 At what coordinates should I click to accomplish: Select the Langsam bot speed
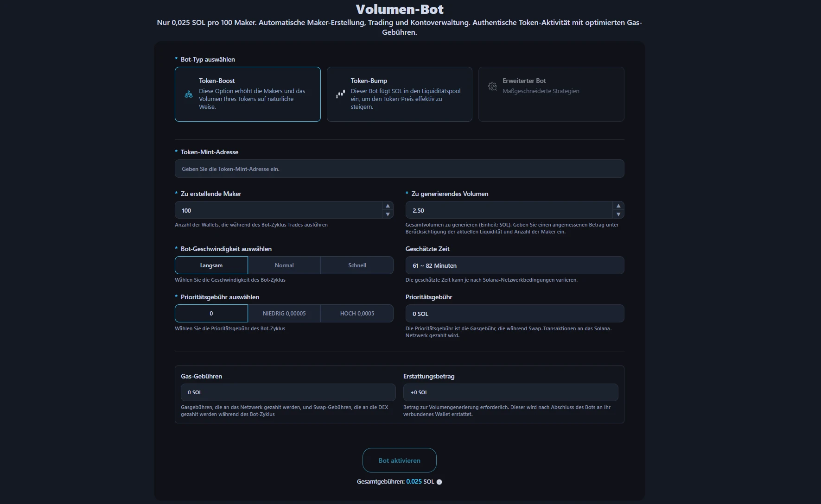point(211,265)
